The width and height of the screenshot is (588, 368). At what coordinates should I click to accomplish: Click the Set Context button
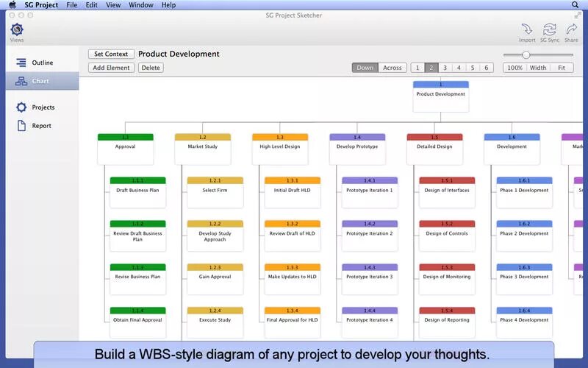pos(111,54)
